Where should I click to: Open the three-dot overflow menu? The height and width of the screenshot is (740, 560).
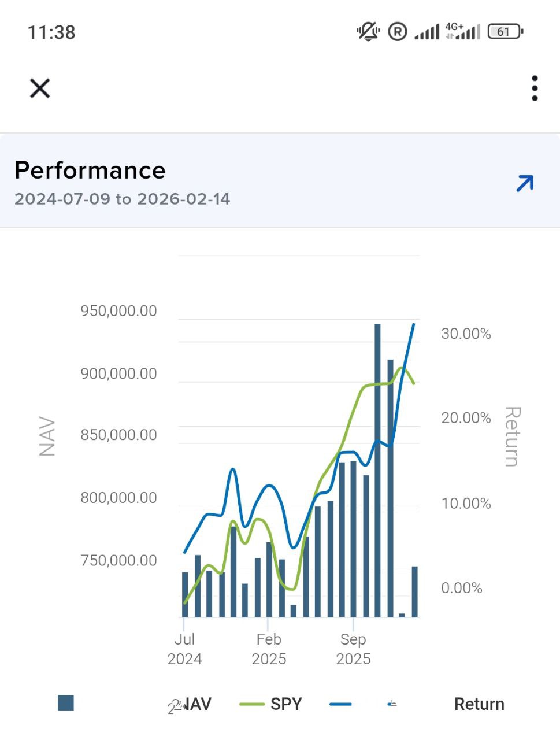(x=535, y=88)
